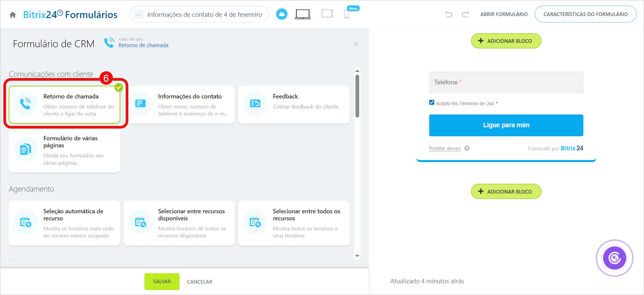Click help icon beside Relatar abuso

click(467, 148)
